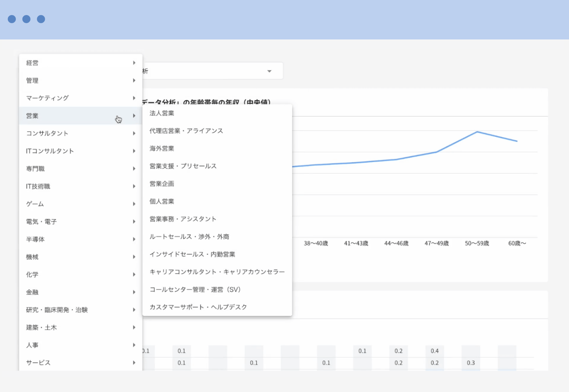
Task: Open the マーケティング category
Action: (x=47, y=98)
